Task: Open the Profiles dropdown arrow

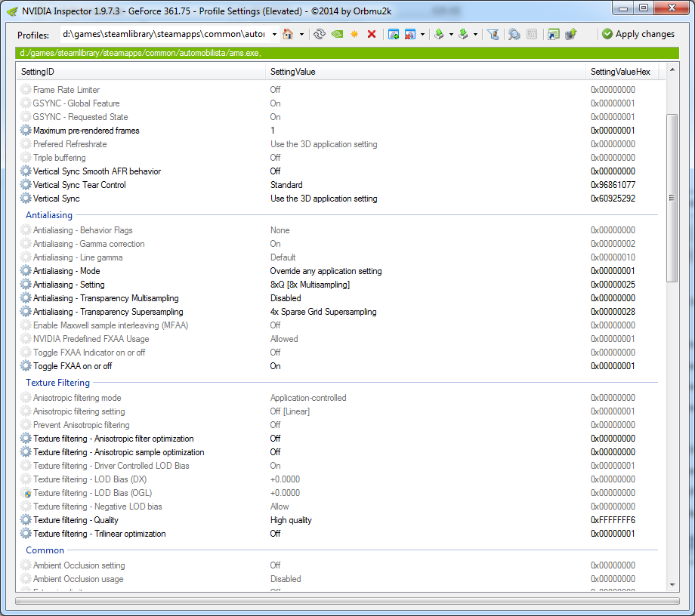Action: click(274, 34)
